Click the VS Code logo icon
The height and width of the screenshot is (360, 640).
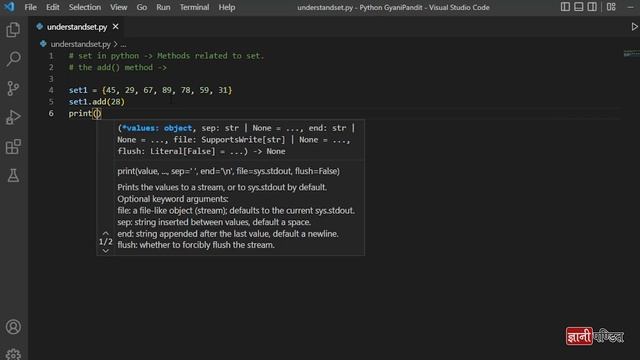click(x=9, y=7)
